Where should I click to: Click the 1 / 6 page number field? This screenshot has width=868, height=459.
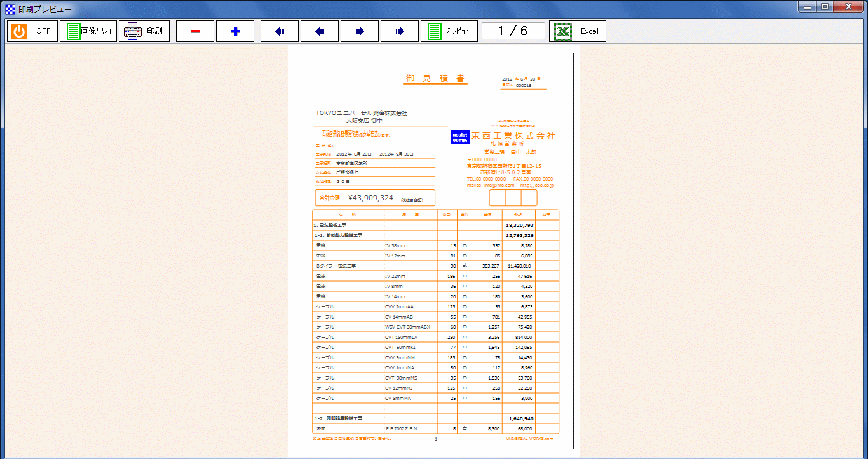[513, 31]
